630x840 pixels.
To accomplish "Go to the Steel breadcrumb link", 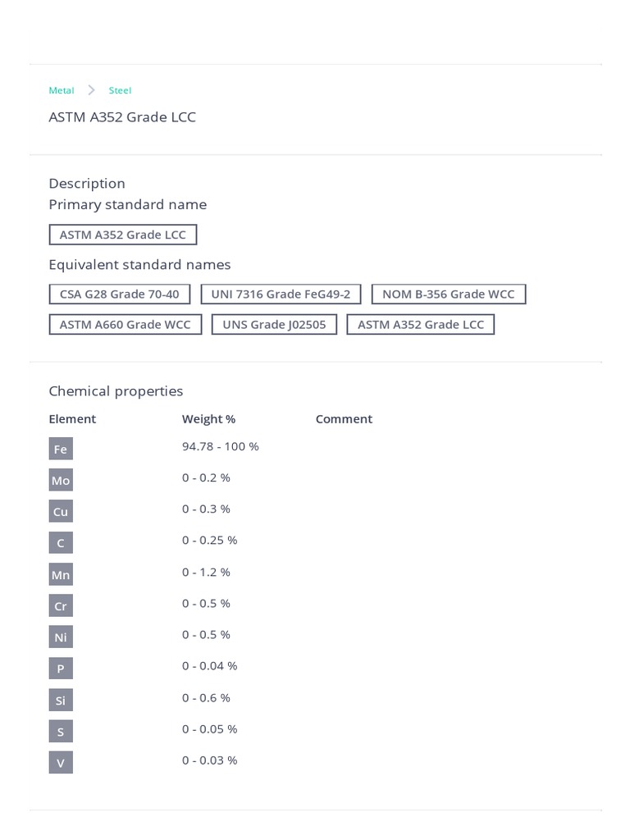I will (120, 90).
